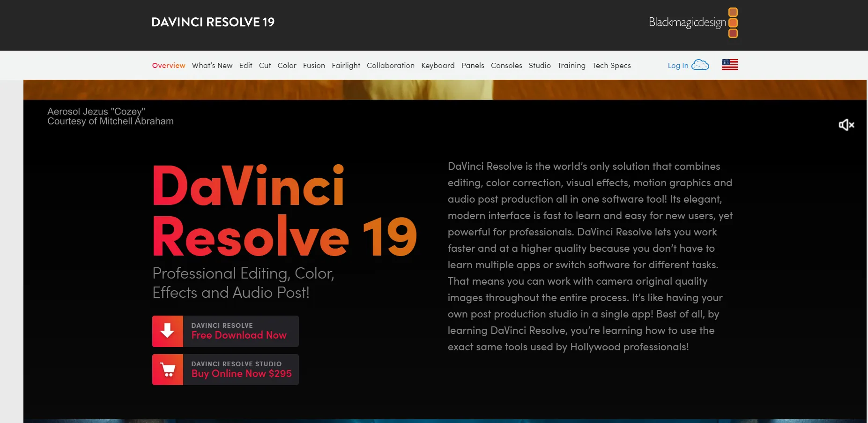This screenshot has height=423, width=868.
Task: Click the "Aerosol Jezus "Cozey"" caption text
Action: click(x=96, y=112)
